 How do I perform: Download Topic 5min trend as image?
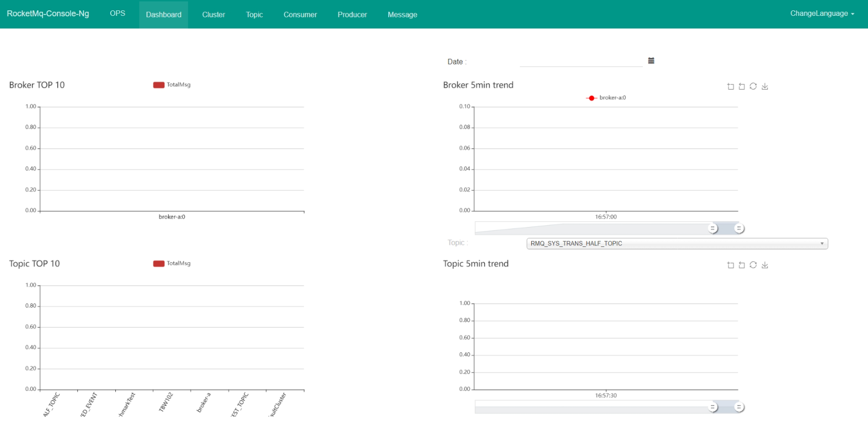[765, 265]
